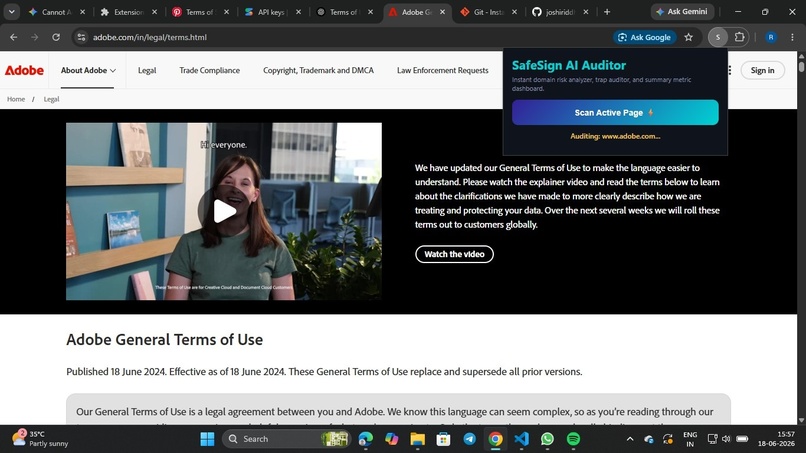Play the explainer video

pos(224,211)
